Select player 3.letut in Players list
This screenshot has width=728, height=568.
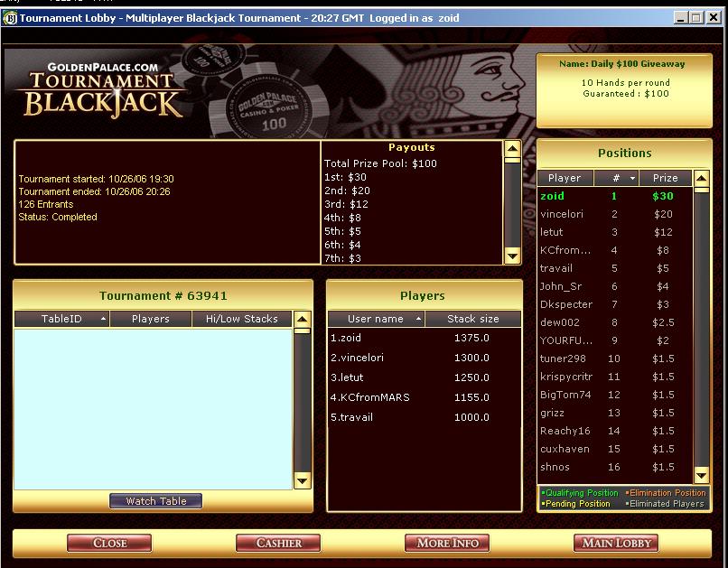point(424,377)
